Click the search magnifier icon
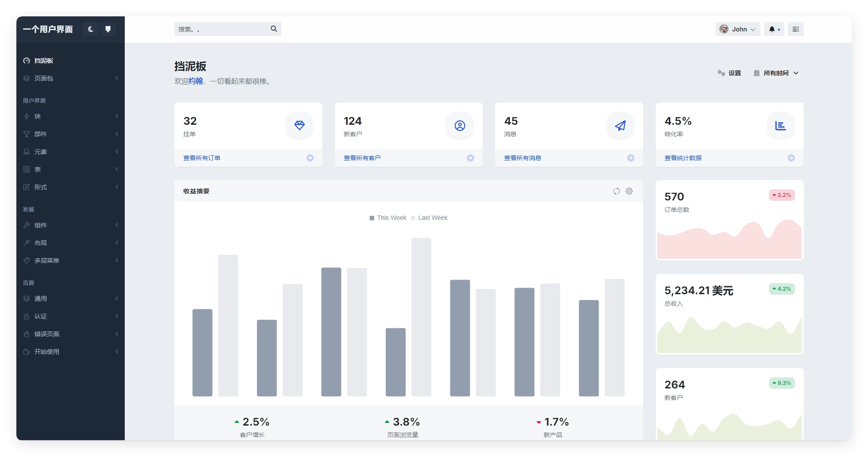This screenshot has height=457, width=868. tap(274, 29)
